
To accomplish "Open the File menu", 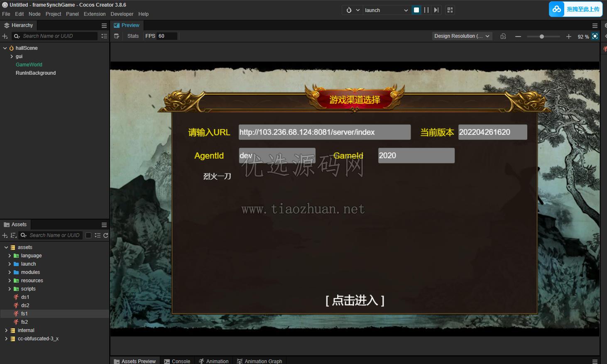I will click(6, 14).
